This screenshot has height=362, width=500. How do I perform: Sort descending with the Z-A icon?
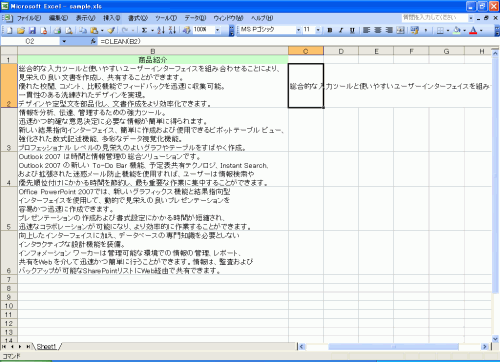tap(172, 30)
